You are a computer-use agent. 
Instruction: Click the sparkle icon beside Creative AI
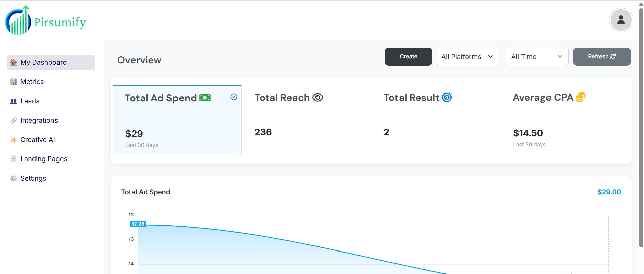click(13, 140)
